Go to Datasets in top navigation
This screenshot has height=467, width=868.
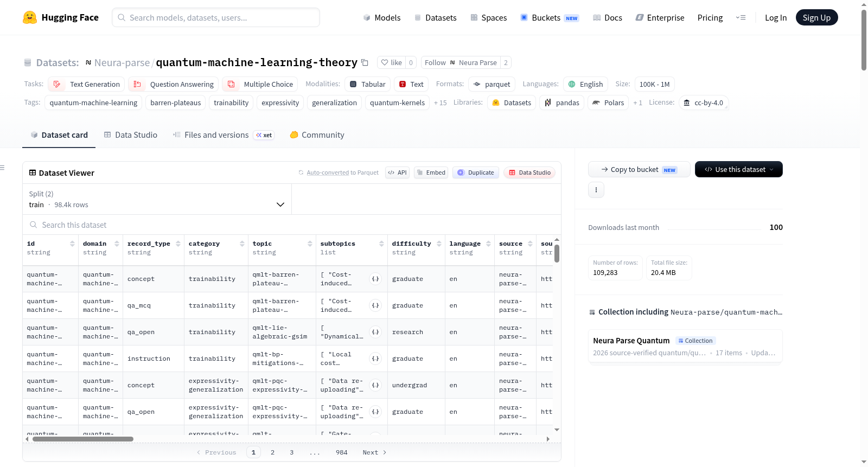[436, 17]
